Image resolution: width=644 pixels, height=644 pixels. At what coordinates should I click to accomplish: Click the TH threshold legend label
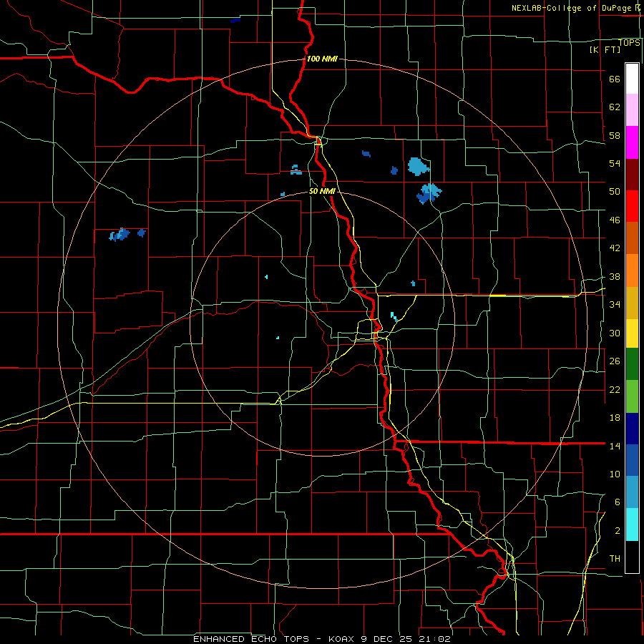615,559
